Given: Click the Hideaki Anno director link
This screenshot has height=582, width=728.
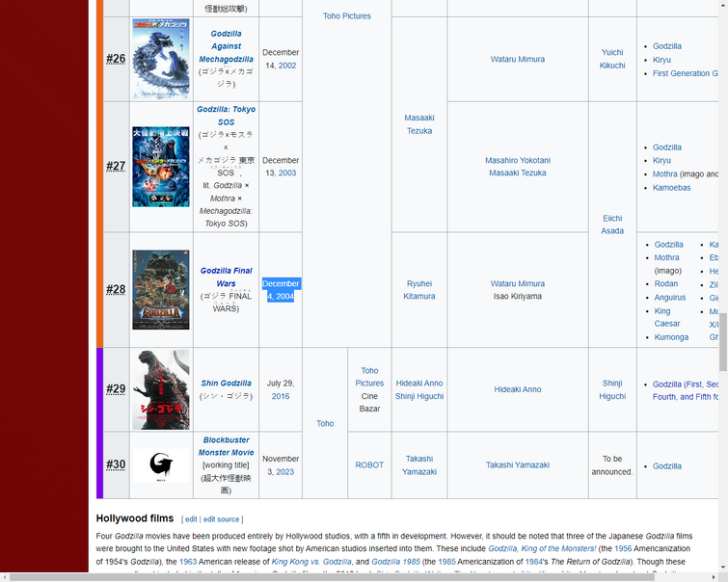Looking at the screenshot, I should (419, 383).
